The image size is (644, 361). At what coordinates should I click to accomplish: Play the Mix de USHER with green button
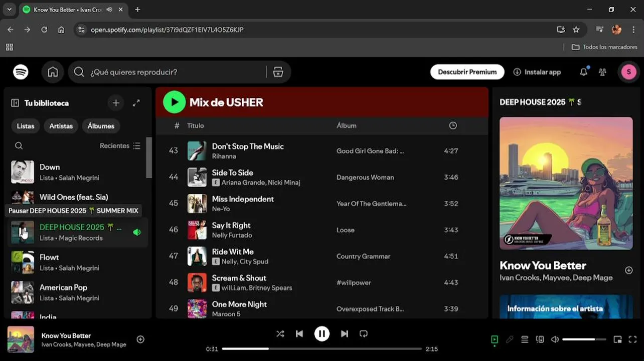(x=174, y=102)
